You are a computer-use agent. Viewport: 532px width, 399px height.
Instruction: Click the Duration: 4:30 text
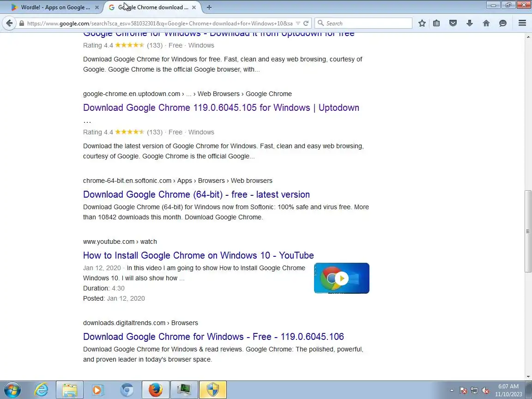click(103, 288)
